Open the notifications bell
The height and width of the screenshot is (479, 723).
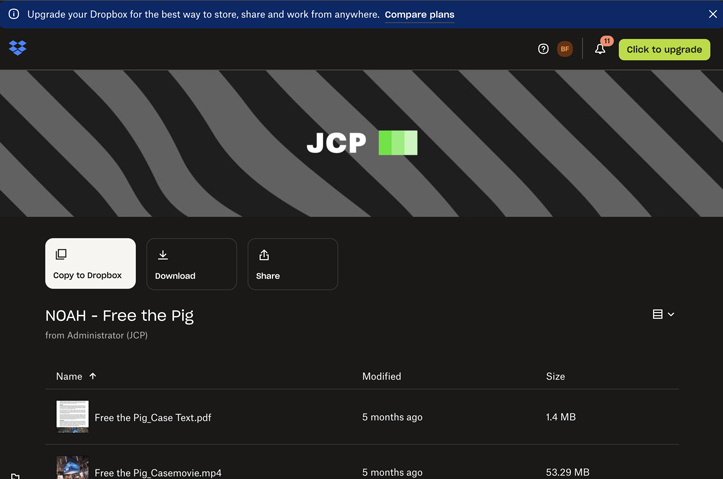tap(600, 49)
